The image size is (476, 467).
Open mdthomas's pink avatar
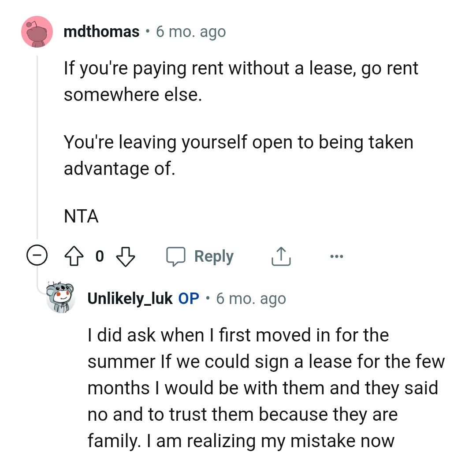(x=37, y=32)
